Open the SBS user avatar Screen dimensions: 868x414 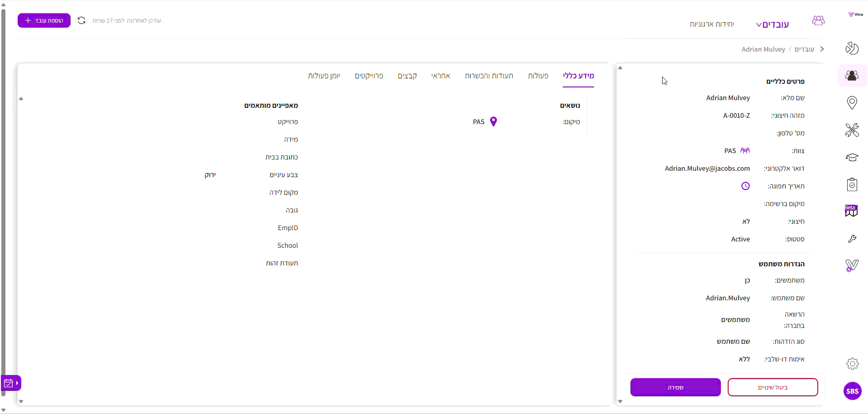[853, 391]
